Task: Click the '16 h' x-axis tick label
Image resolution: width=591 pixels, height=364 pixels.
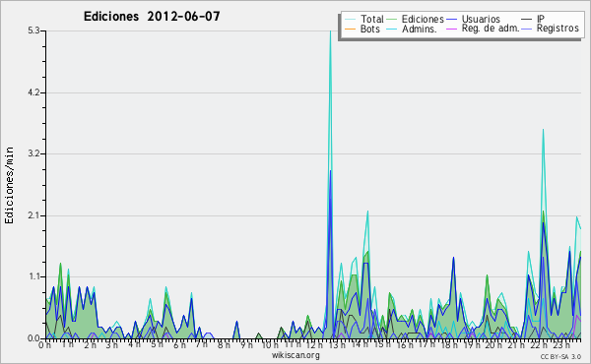Action: pos(404,344)
